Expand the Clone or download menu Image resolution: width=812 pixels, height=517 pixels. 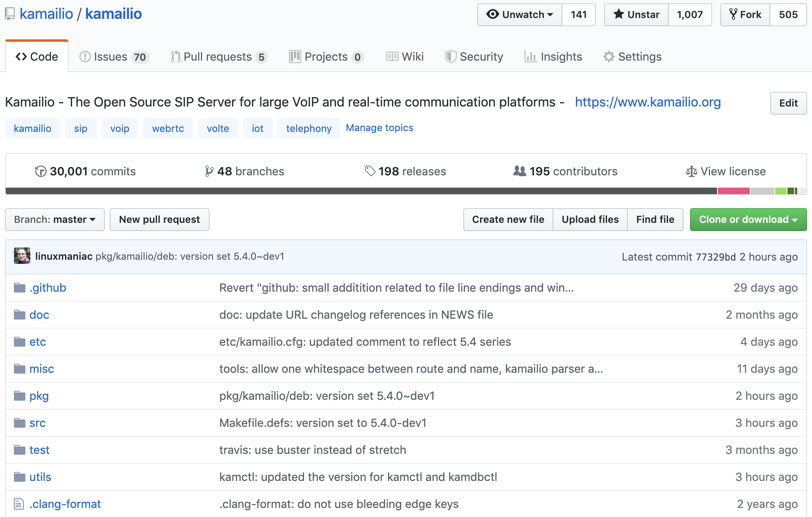[x=748, y=220]
